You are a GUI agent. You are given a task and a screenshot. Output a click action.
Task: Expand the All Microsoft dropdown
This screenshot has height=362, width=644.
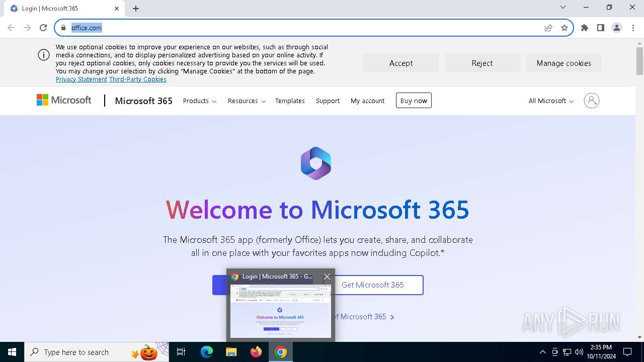[x=551, y=101]
